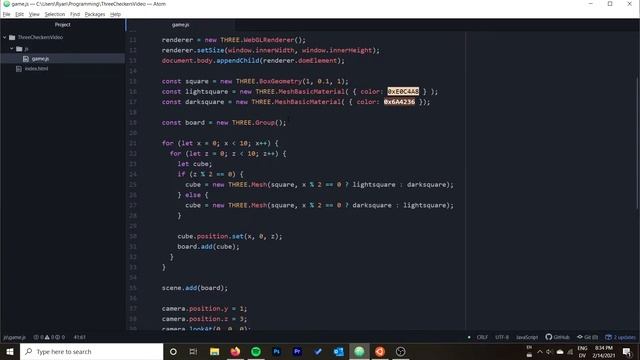
Task: Click the game.js file icon in tree
Action: tap(26, 59)
